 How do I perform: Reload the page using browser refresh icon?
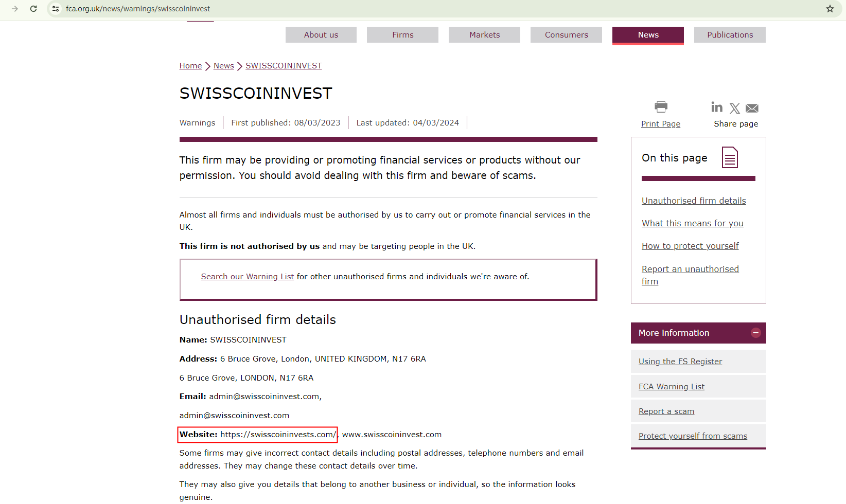pyautogui.click(x=33, y=9)
